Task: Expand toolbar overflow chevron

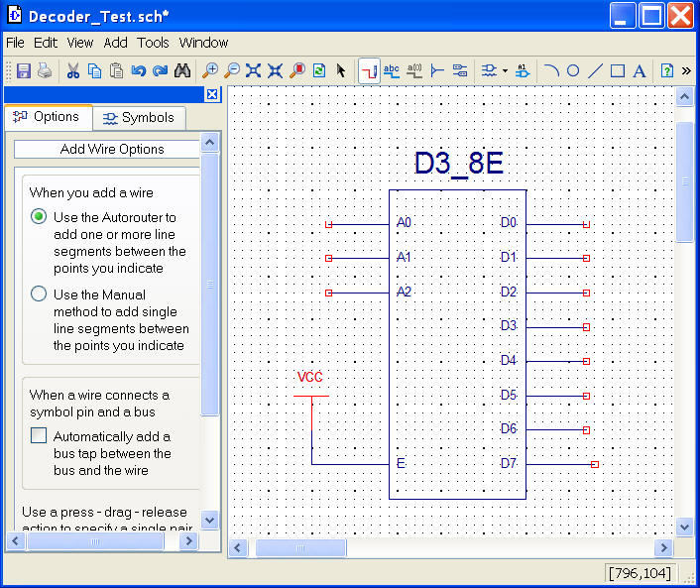Action: click(x=686, y=70)
